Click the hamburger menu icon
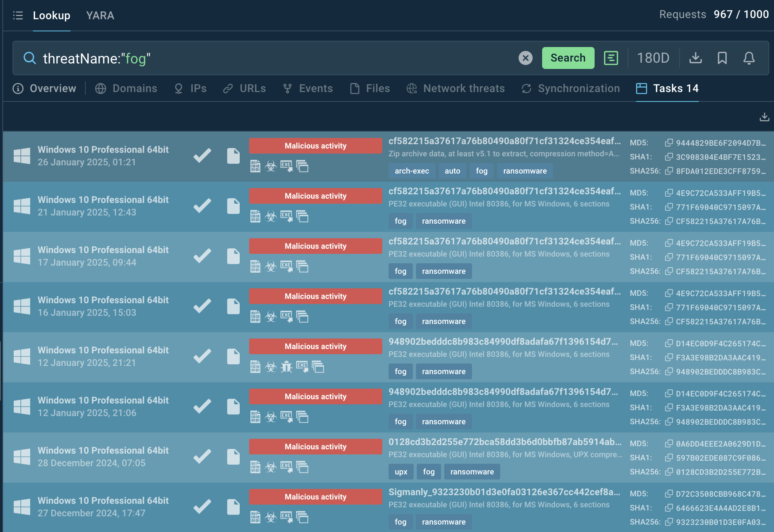 click(x=18, y=15)
